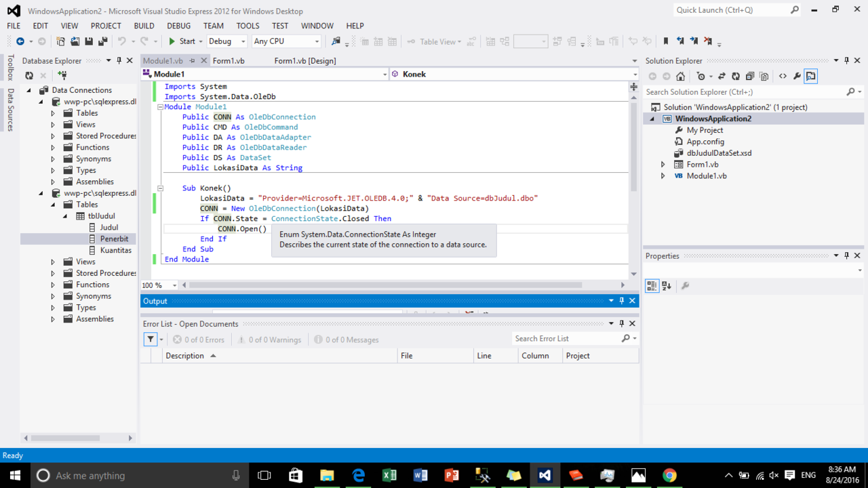Click the Search Error List field
The image size is (868, 488).
pos(566,339)
